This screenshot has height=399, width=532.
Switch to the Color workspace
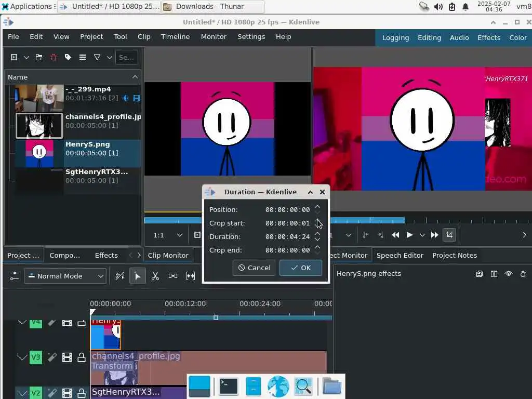tap(517, 37)
